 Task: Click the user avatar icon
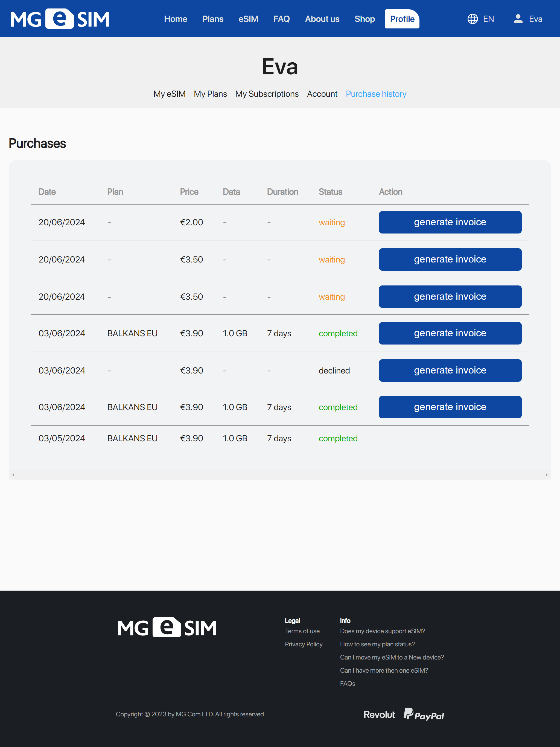(518, 19)
